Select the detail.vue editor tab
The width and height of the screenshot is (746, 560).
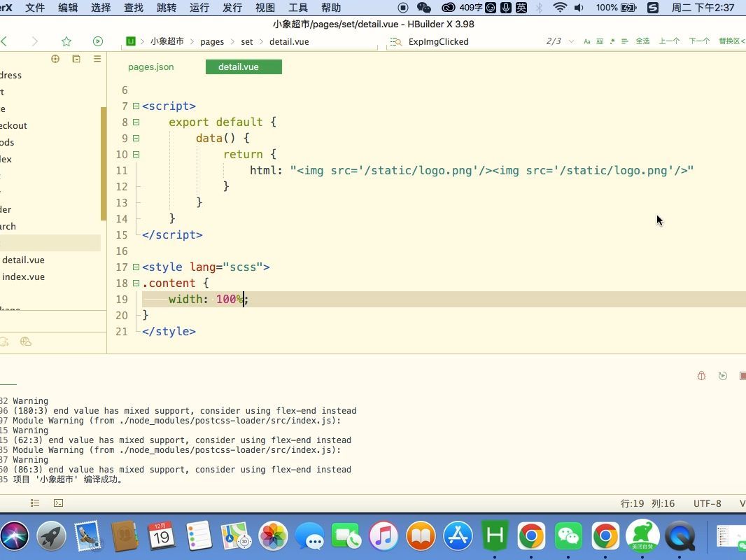244,67
